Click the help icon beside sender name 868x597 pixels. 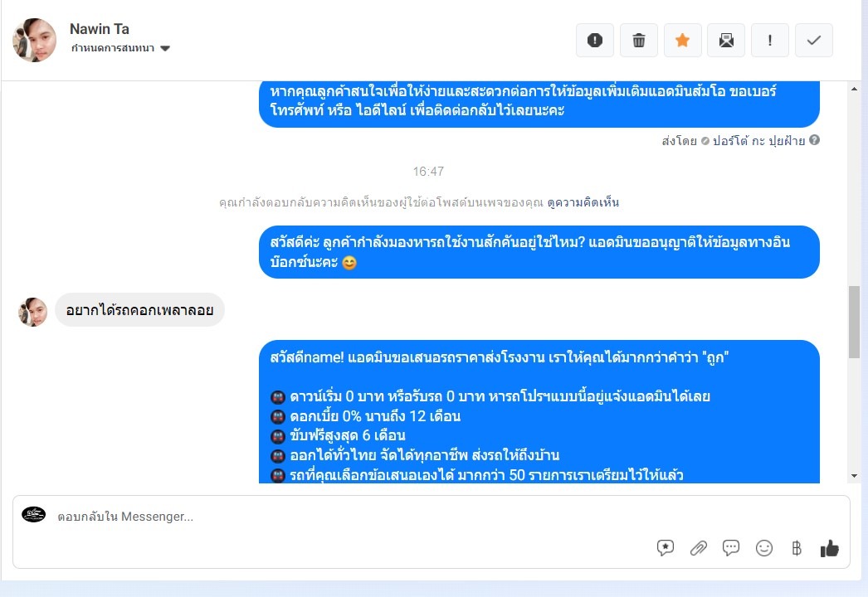pyautogui.click(x=814, y=140)
